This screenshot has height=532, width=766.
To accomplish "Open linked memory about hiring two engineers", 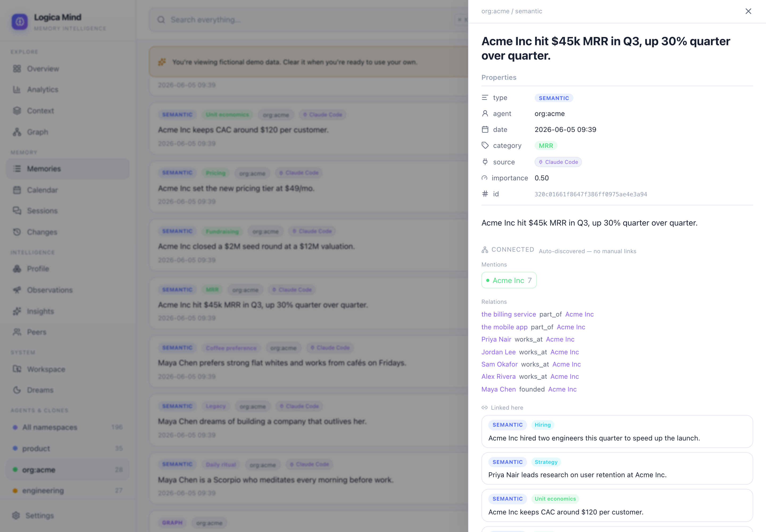I will click(617, 431).
